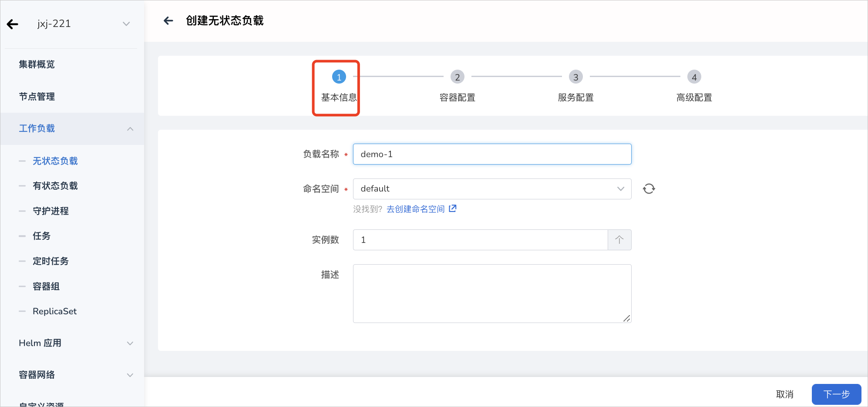This screenshot has width=868, height=407.
Task: Click the 下一步 button
Action: coord(837,394)
